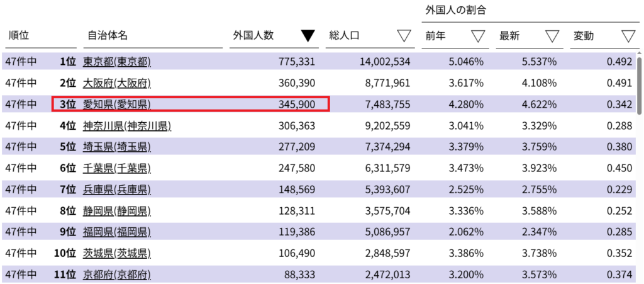Screen dimensions: 644x284
Task: Select 千葉県(千葉県) link
Action: point(116,169)
